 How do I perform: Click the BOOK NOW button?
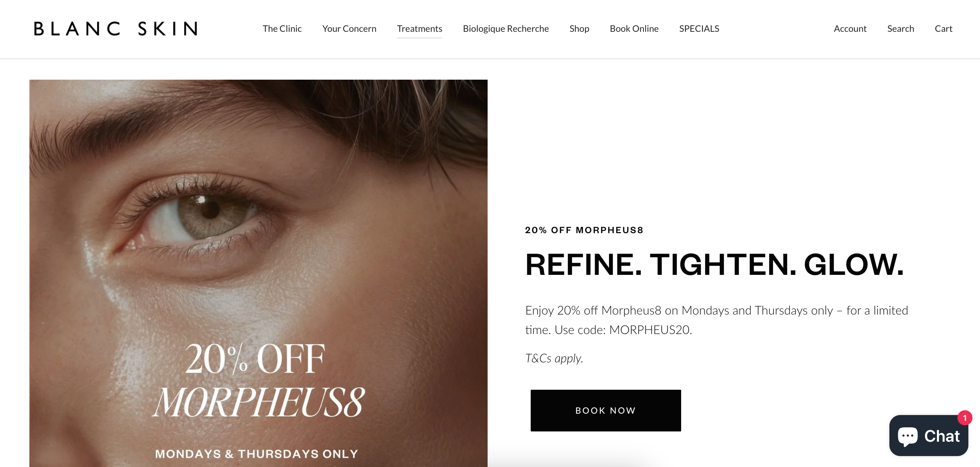[x=606, y=410]
